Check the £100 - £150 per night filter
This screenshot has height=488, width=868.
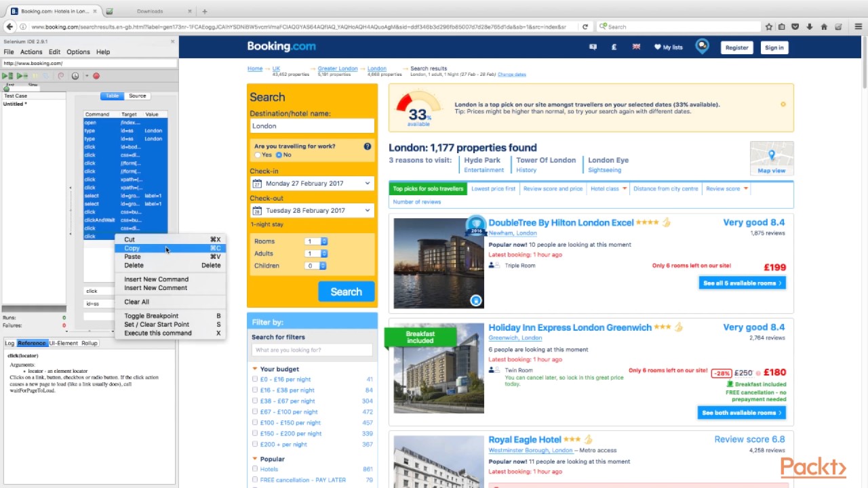tap(255, 423)
